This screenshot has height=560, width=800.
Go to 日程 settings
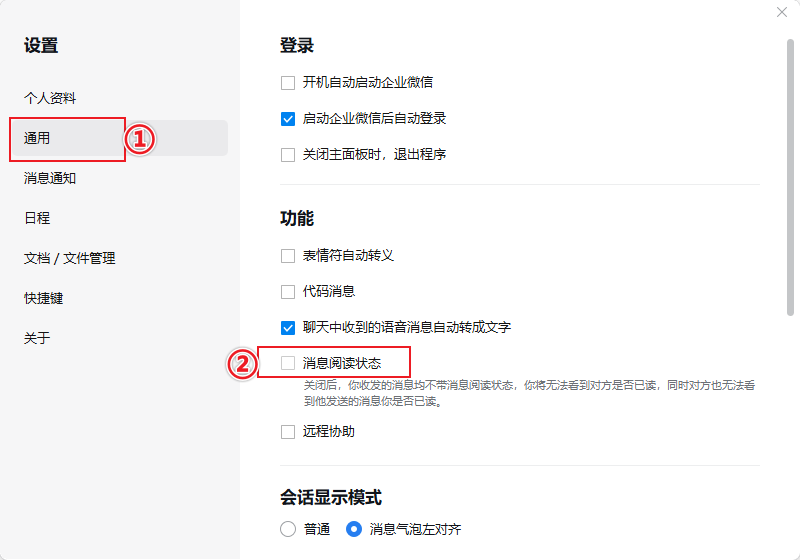click(37, 218)
